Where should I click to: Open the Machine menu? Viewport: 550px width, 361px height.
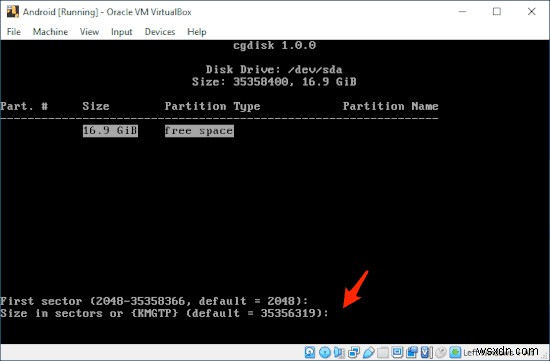pos(50,32)
